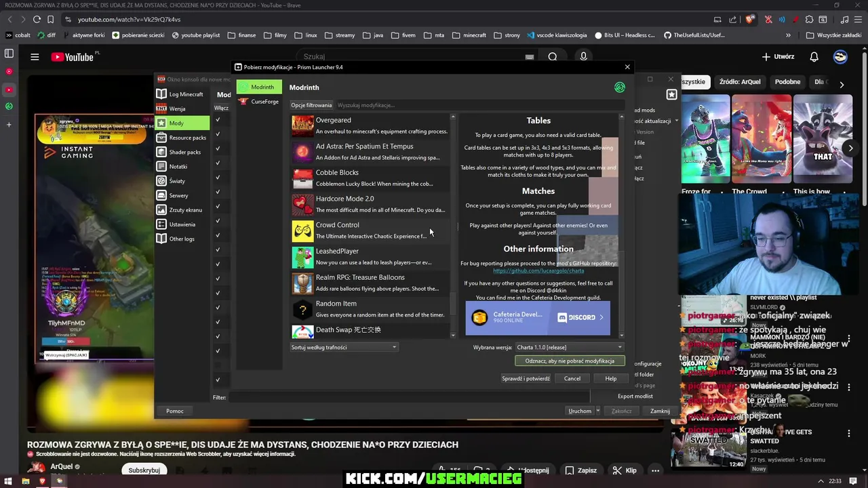Click the Pomoc button in console window
Image resolution: width=868 pixels, height=488 pixels.
click(x=175, y=411)
